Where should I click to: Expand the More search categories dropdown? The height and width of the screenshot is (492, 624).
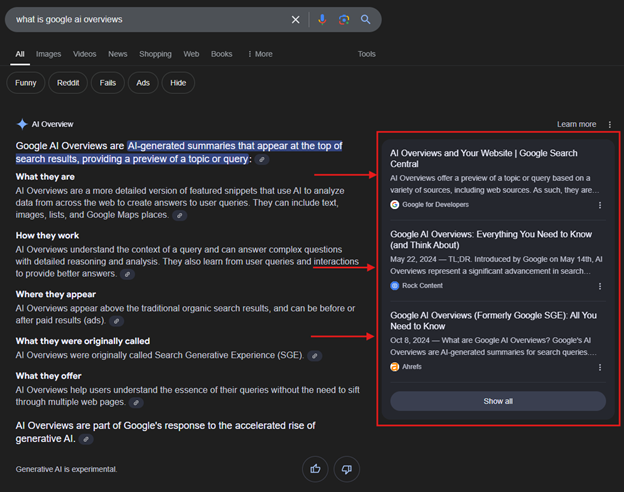pyautogui.click(x=259, y=54)
